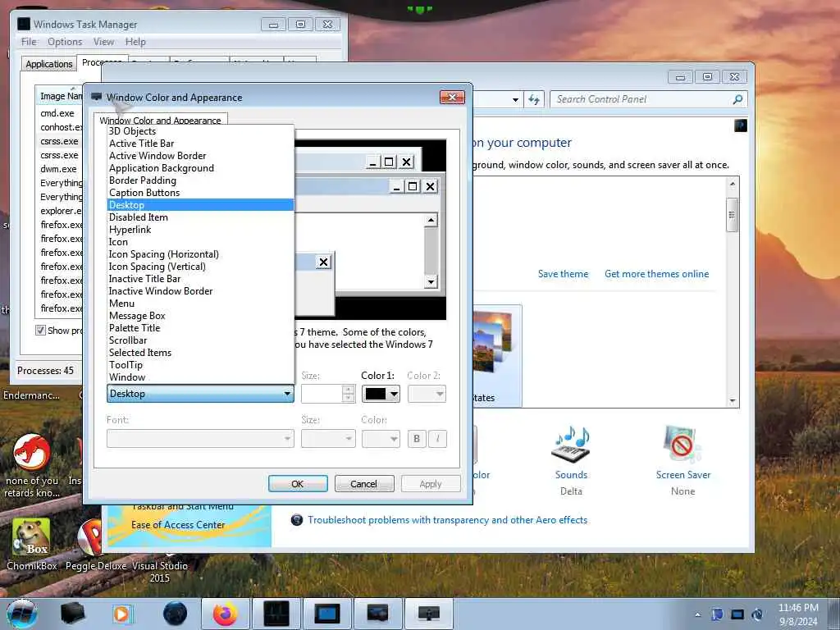Click Get more themes online link
Image resolution: width=840 pixels, height=630 pixels.
657,274
